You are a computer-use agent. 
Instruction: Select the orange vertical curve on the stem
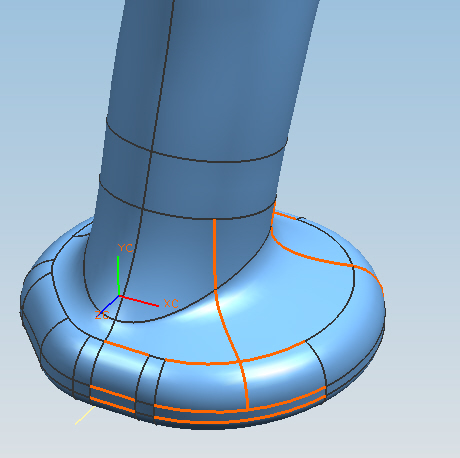pos(215,253)
